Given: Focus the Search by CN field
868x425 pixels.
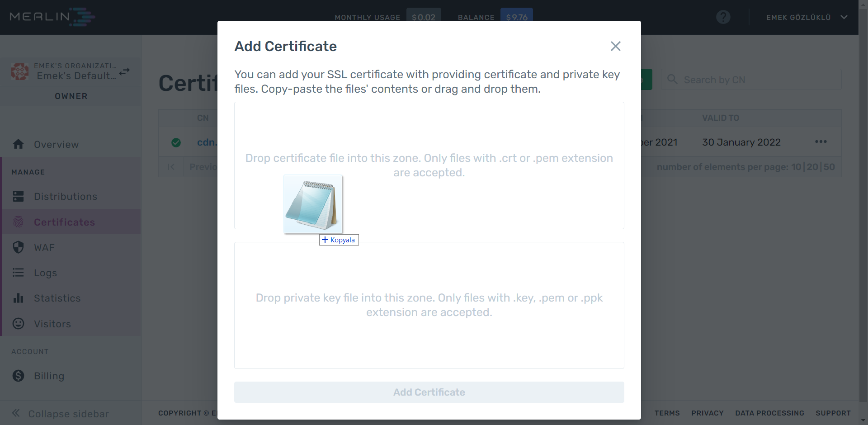Looking at the screenshot, I should tap(751, 80).
